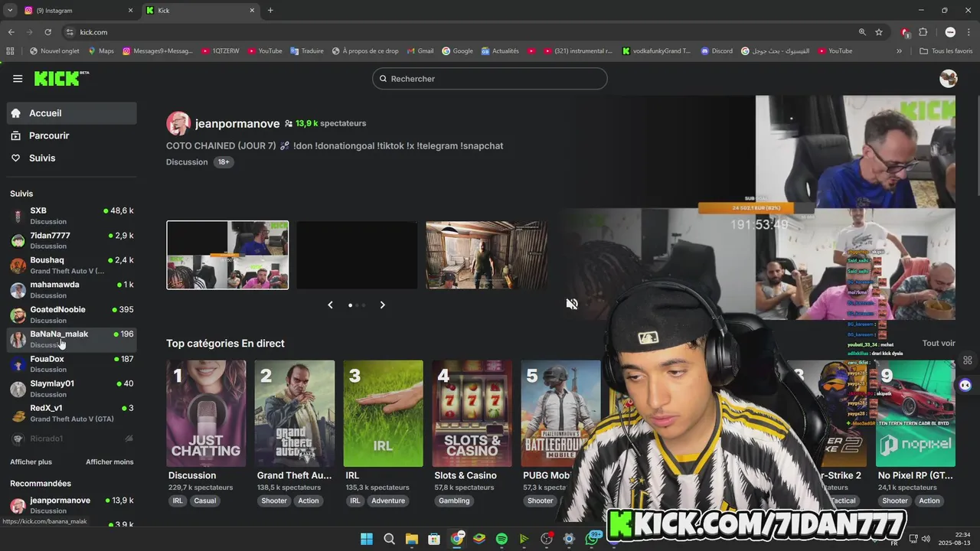Open 7idan7777 channel in followed list
The height and width of the screenshot is (551, 980).
(x=72, y=240)
